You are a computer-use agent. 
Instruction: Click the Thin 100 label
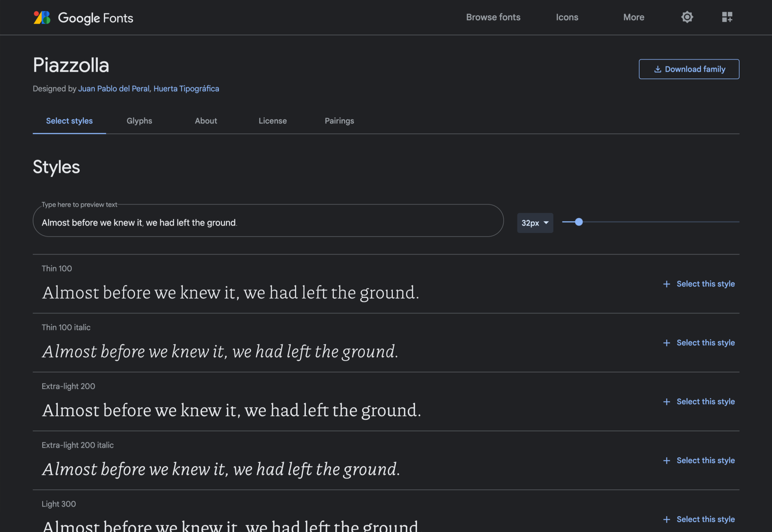57,268
